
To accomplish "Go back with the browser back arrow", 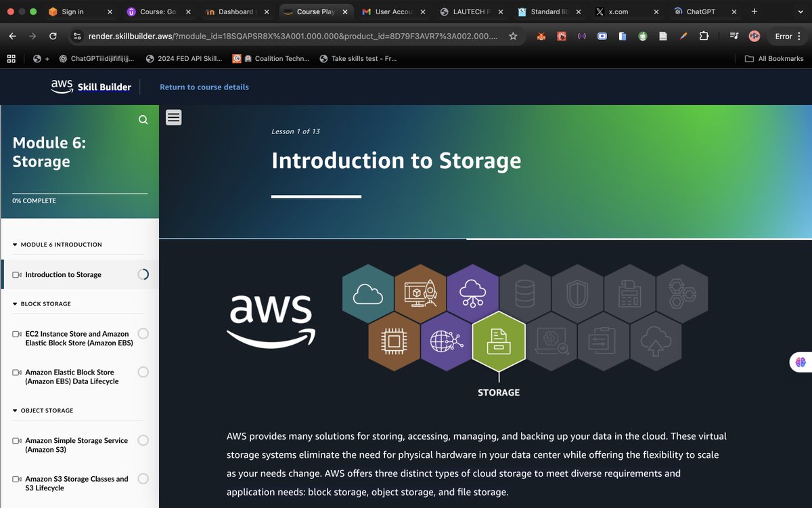I will point(12,37).
